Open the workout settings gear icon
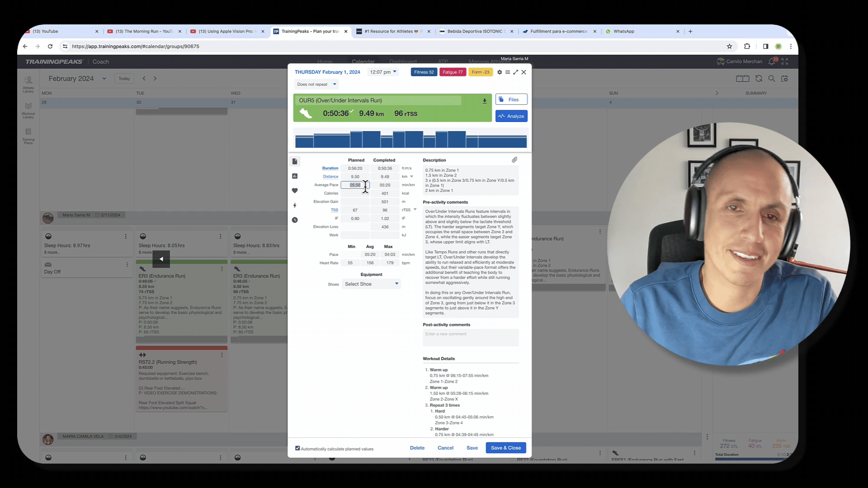This screenshot has width=868, height=488. [500, 72]
